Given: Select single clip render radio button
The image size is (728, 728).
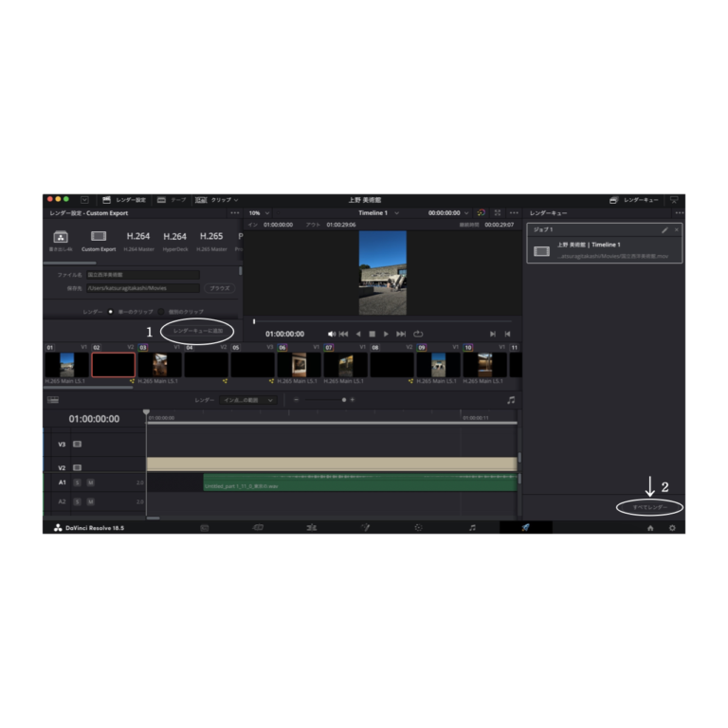Looking at the screenshot, I should [x=111, y=312].
